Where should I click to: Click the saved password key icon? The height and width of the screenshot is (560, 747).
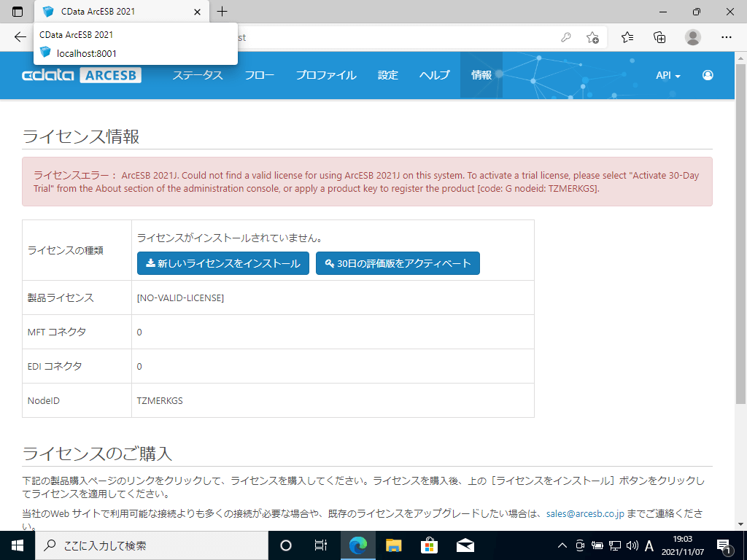click(565, 37)
